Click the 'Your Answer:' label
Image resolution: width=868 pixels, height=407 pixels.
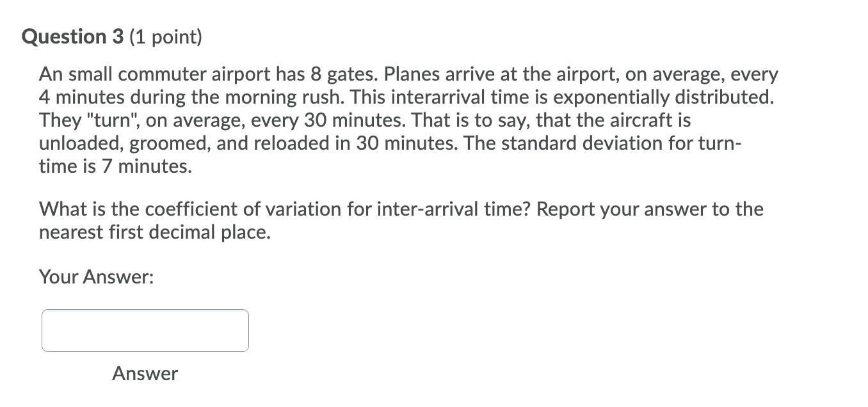click(x=96, y=276)
